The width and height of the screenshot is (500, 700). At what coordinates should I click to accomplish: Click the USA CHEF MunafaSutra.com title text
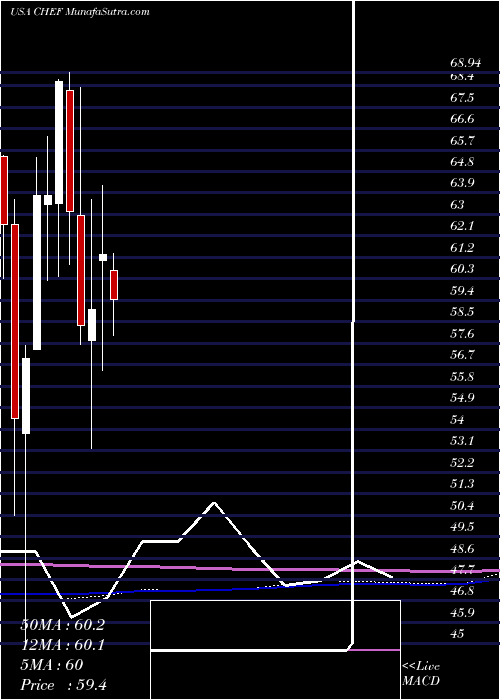(79, 12)
